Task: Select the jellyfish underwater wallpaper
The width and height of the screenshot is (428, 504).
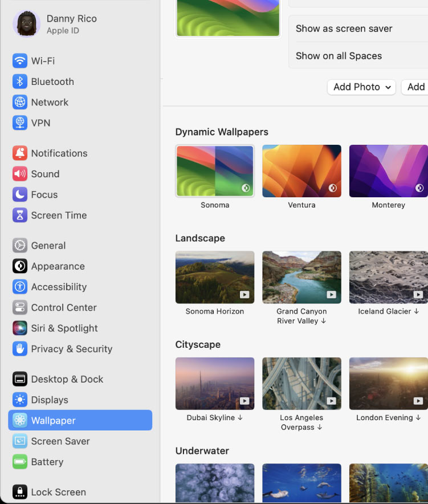Action: point(215,483)
